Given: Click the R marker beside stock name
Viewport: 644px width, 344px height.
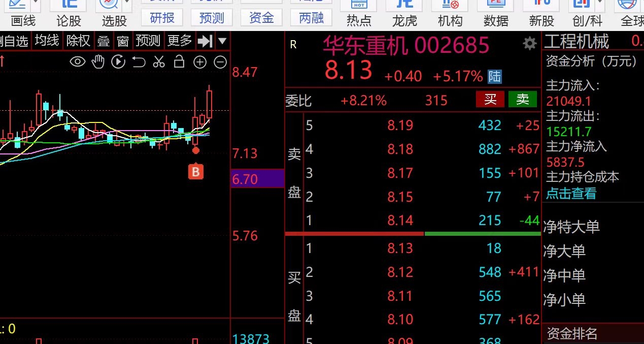Looking at the screenshot, I should click(293, 45).
